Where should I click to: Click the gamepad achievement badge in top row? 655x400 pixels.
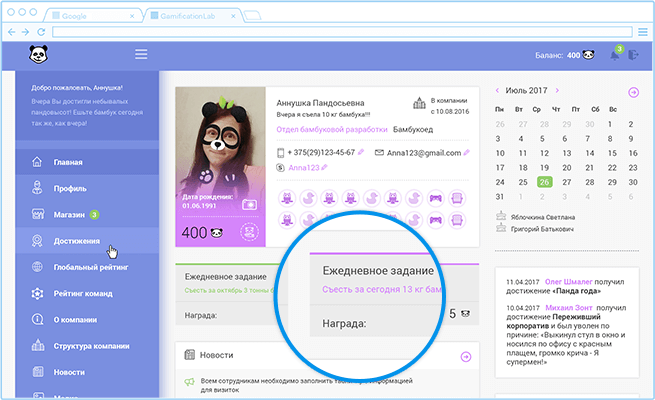(436, 198)
